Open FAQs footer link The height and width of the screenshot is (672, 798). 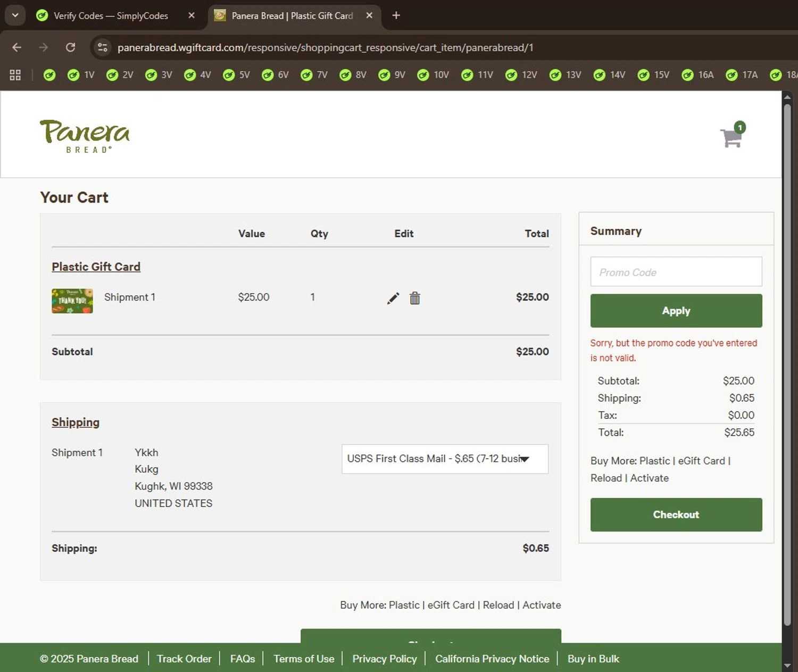point(243,659)
